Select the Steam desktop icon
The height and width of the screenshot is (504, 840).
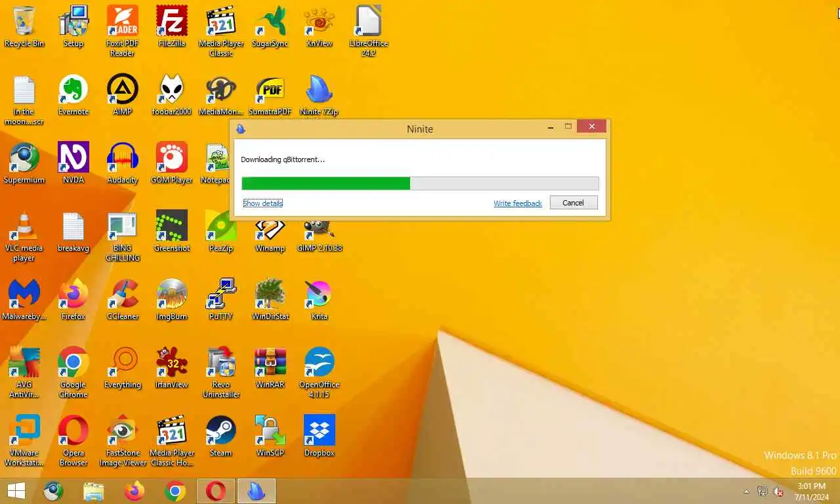tap(221, 436)
